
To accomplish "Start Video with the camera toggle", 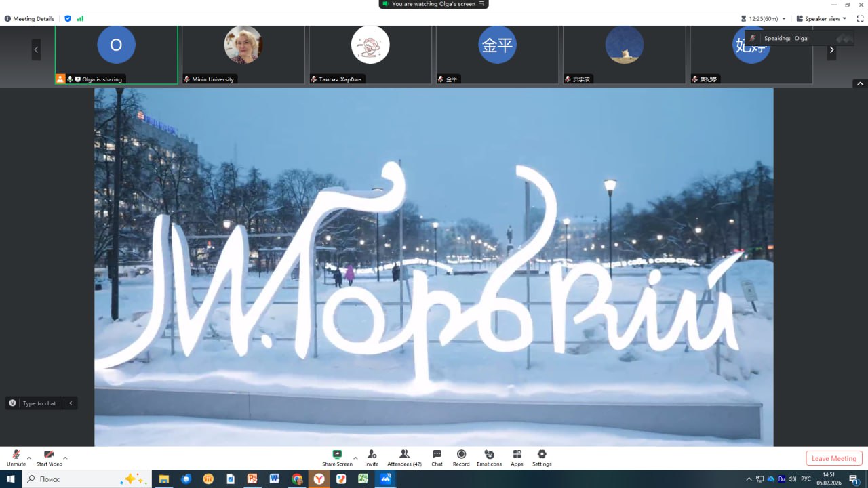I will point(49,454).
